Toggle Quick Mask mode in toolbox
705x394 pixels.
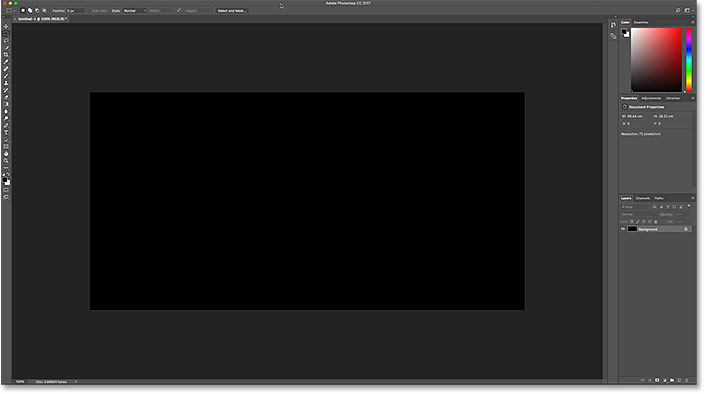pyautogui.click(x=6, y=190)
